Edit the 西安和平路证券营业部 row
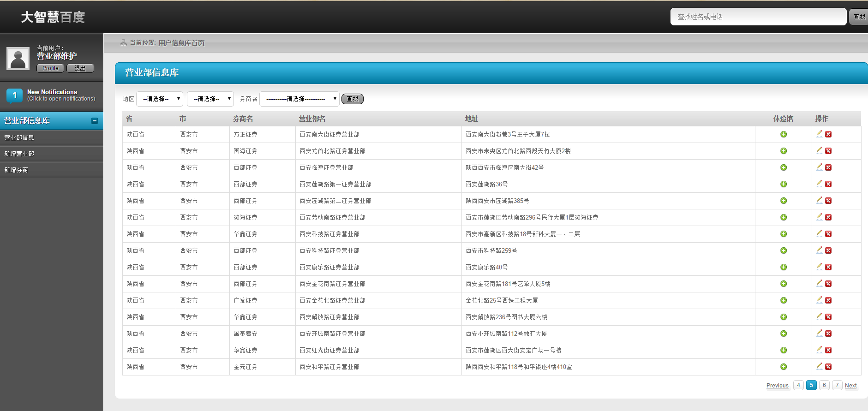 [x=819, y=366]
